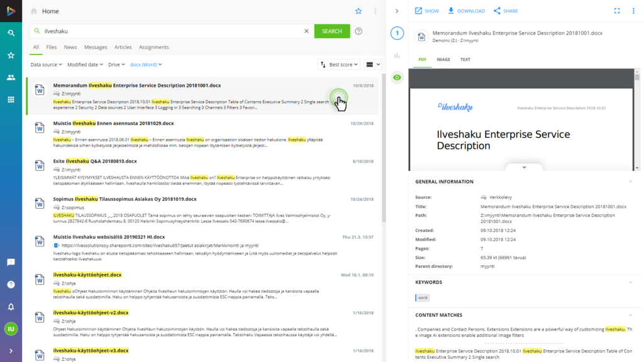Expand the document preview with the chevron
The width and height of the screenshot is (644, 362).
pyautogui.click(x=524, y=167)
